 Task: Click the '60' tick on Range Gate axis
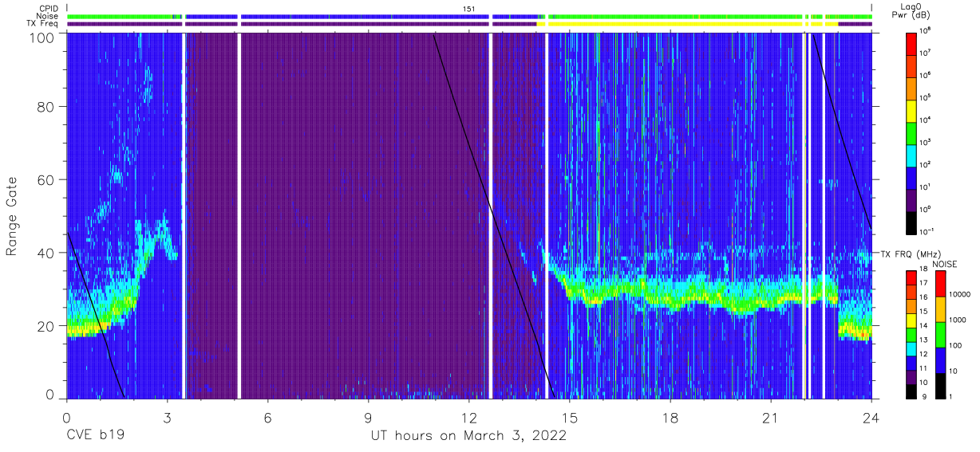pos(45,179)
